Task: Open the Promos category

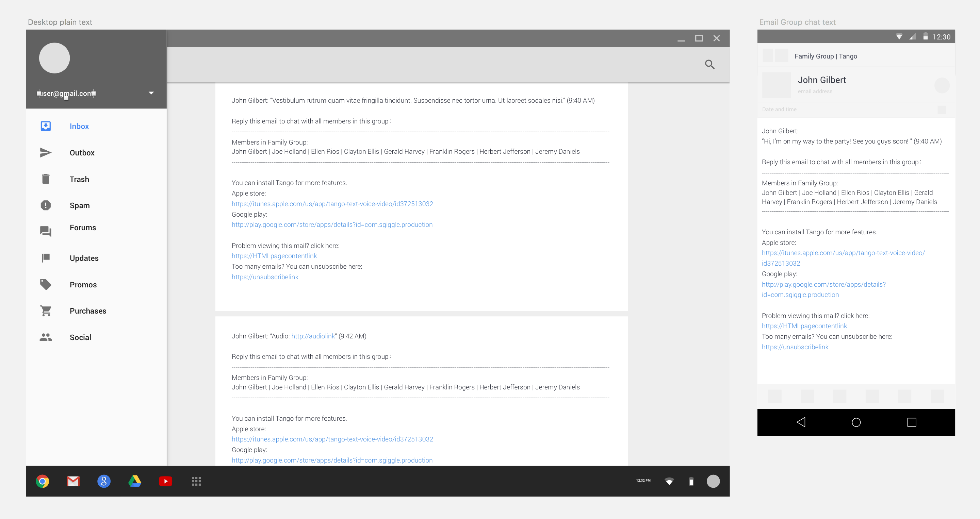Action: click(83, 285)
